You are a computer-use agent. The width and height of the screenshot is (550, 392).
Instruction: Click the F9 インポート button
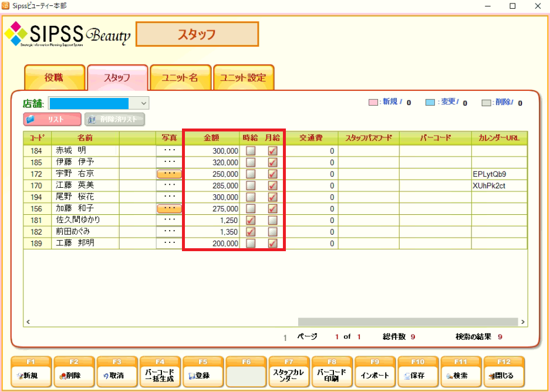pyautogui.click(x=375, y=371)
